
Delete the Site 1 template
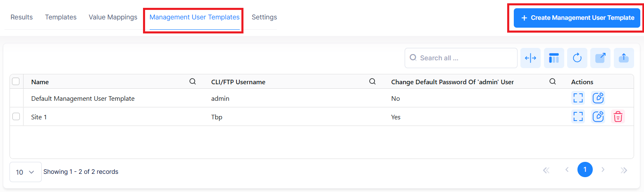tap(618, 117)
